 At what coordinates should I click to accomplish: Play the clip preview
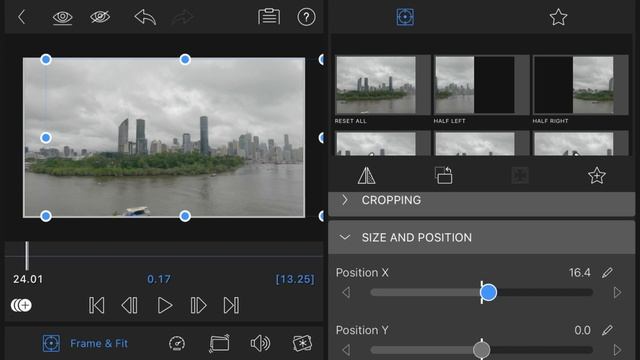pyautogui.click(x=164, y=305)
